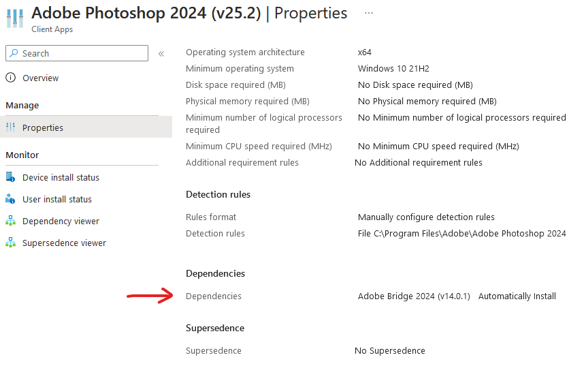Click the Dependency viewer tree icon
The image size is (588, 368).
tap(11, 221)
